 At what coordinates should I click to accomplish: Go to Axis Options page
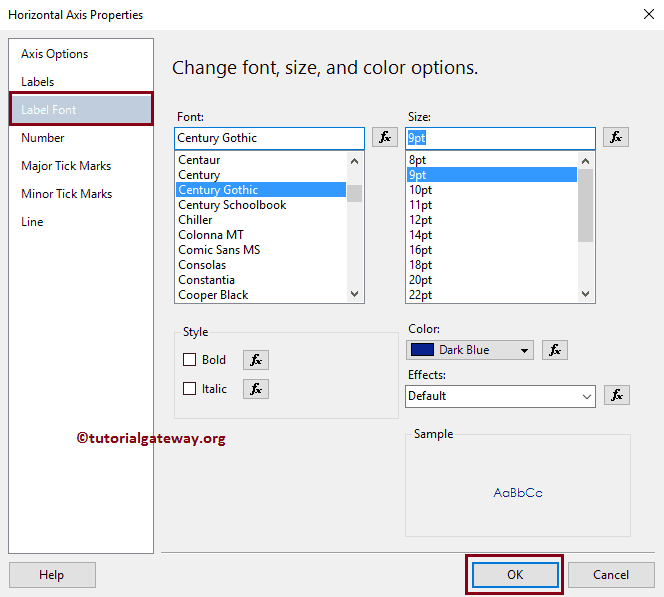pyautogui.click(x=55, y=54)
